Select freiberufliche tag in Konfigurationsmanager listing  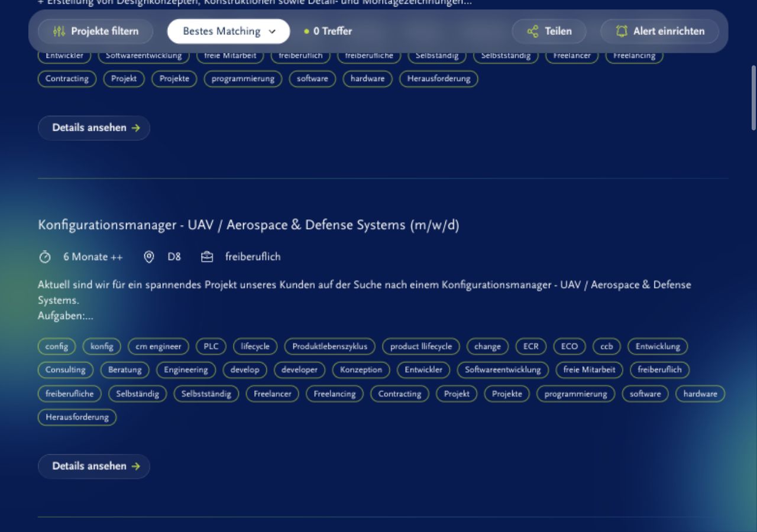(x=70, y=394)
